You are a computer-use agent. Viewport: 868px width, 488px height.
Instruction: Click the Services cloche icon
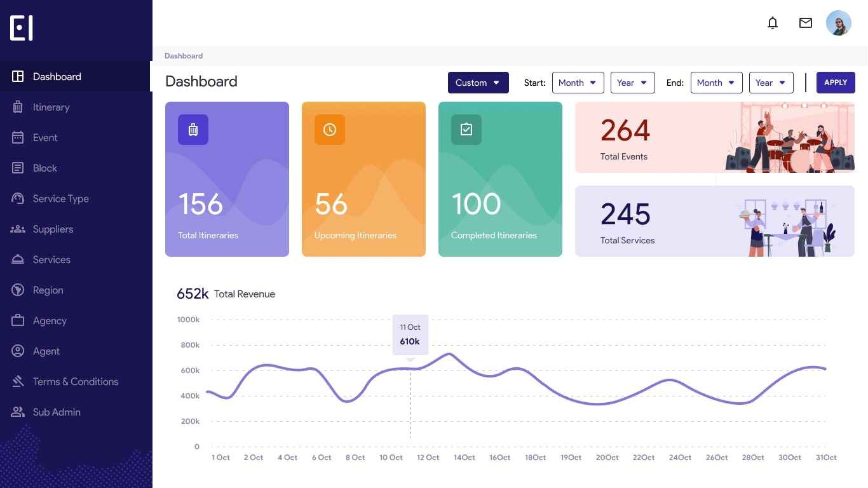(x=18, y=259)
